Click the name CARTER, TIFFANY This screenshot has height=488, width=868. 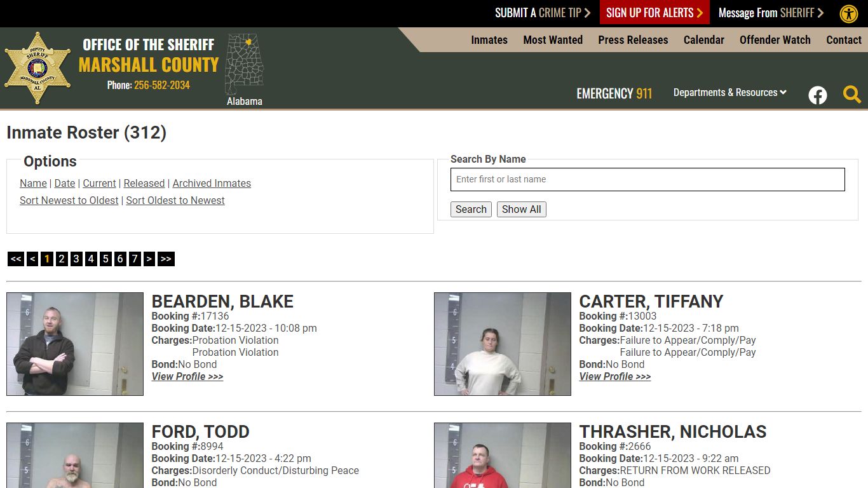pyautogui.click(x=651, y=301)
